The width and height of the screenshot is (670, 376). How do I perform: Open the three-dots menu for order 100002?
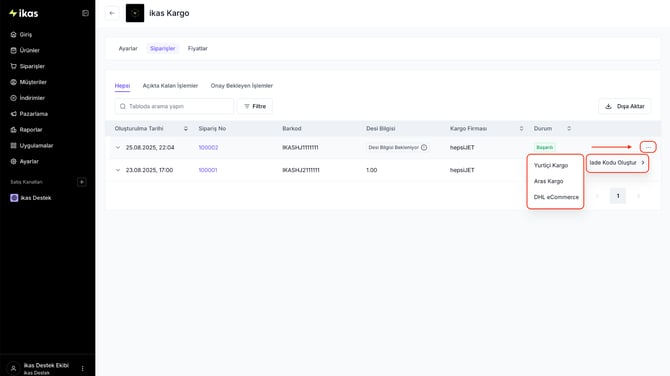[x=648, y=147]
